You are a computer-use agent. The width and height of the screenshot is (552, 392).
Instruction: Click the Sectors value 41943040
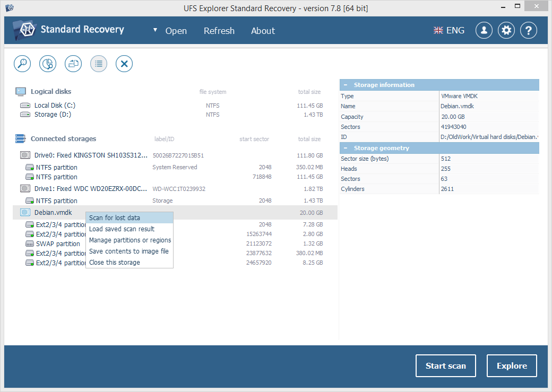click(453, 127)
